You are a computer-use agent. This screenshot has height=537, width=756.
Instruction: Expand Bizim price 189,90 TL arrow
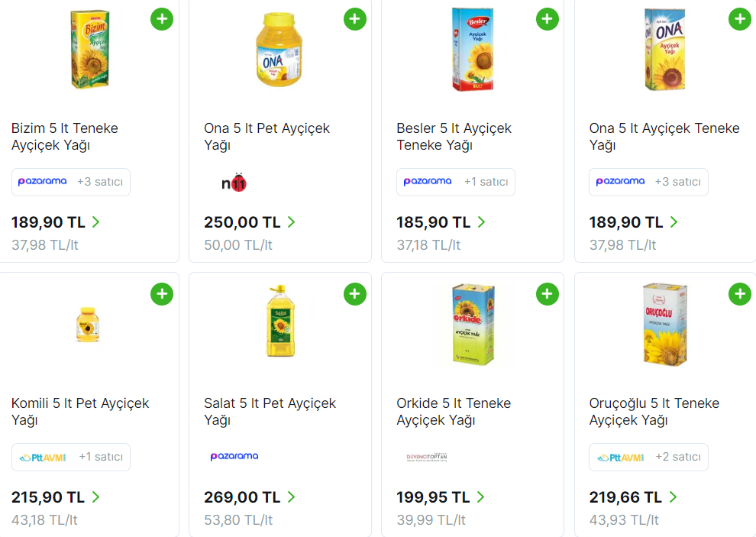coord(96,222)
